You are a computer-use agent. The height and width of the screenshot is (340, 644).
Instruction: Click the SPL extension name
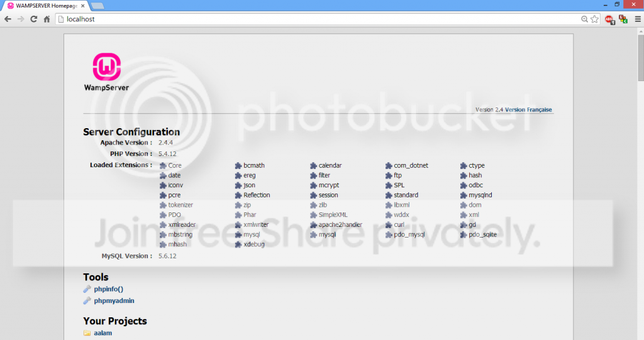point(399,185)
